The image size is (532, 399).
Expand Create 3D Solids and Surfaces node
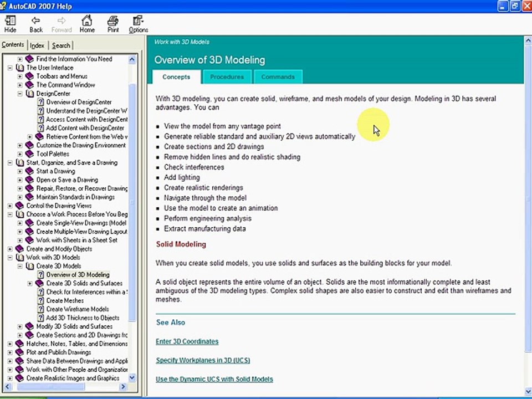click(x=30, y=283)
